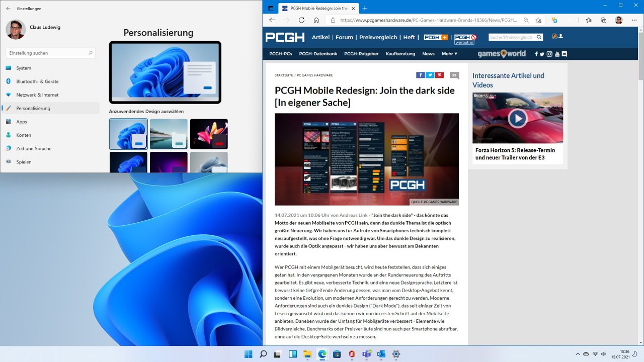This screenshot has height=362, width=644.
Task: Open Task View on the taskbar
Action: (x=278, y=354)
